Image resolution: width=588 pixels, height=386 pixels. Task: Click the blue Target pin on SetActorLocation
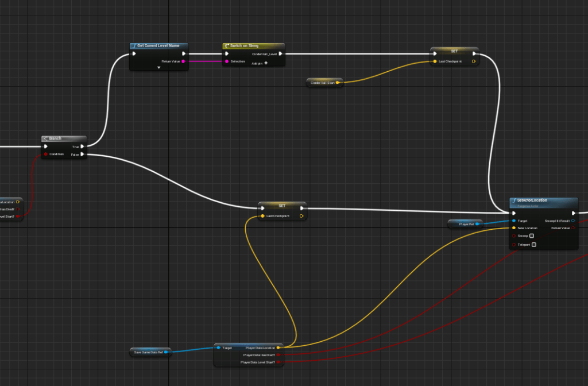tap(513, 221)
